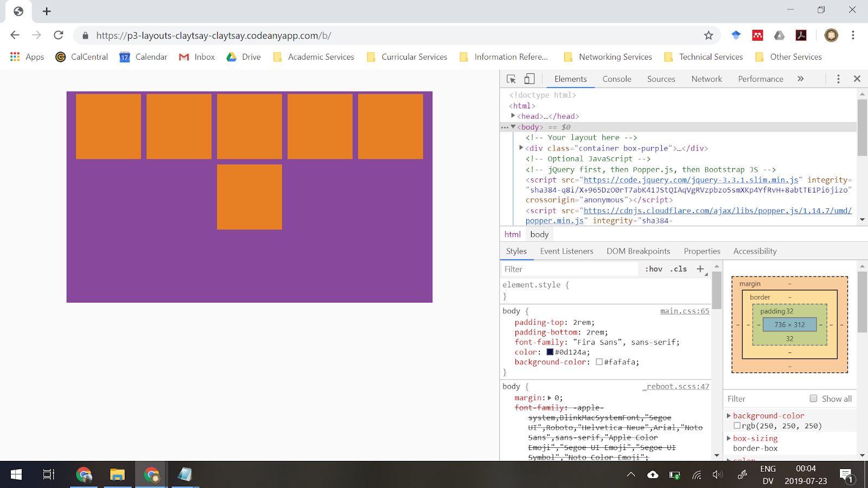
Task: Click the blue extension icon
Action: pyautogui.click(x=736, y=35)
